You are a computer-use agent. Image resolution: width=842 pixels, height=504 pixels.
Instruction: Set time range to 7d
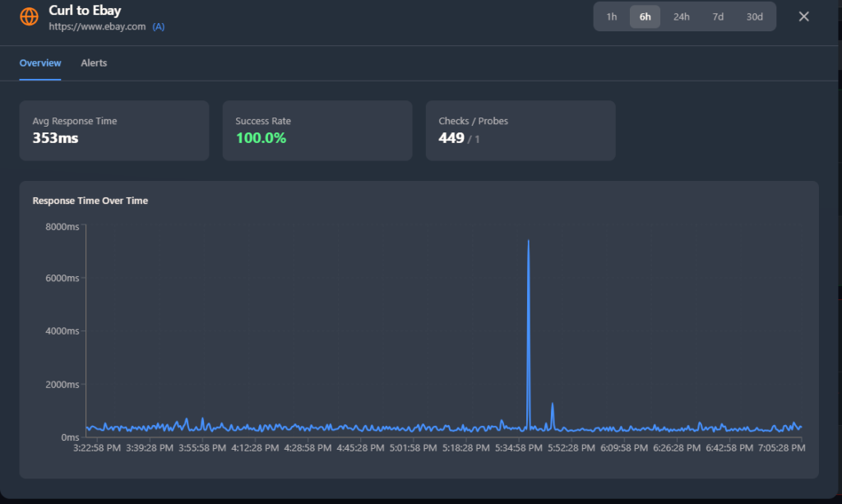[x=718, y=16]
